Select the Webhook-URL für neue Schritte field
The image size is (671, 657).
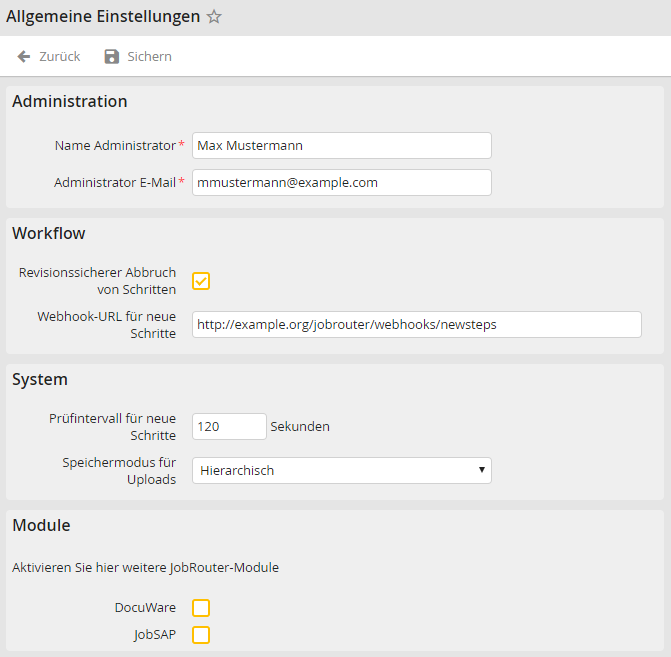(416, 325)
